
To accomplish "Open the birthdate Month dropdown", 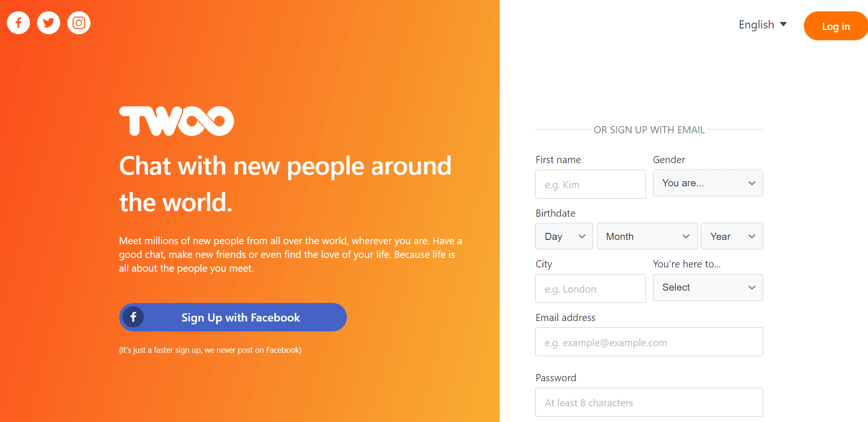I will point(647,236).
